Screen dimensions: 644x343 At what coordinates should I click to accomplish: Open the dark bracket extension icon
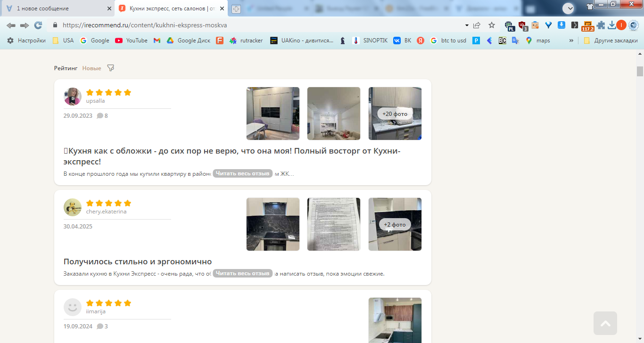coord(574,25)
